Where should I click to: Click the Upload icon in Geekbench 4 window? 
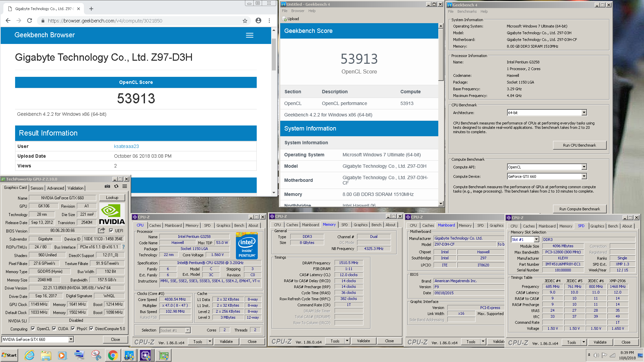(284, 19)
